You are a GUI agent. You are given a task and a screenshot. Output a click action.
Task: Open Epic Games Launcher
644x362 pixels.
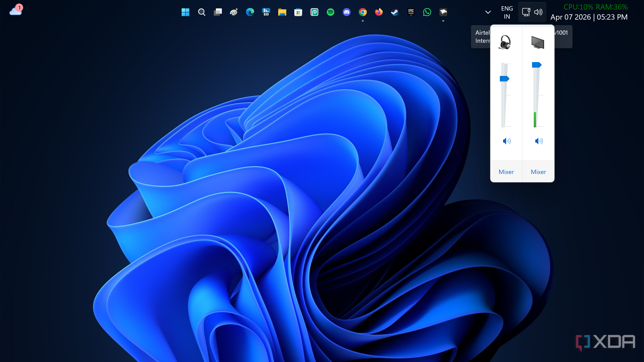pos(411,12)
